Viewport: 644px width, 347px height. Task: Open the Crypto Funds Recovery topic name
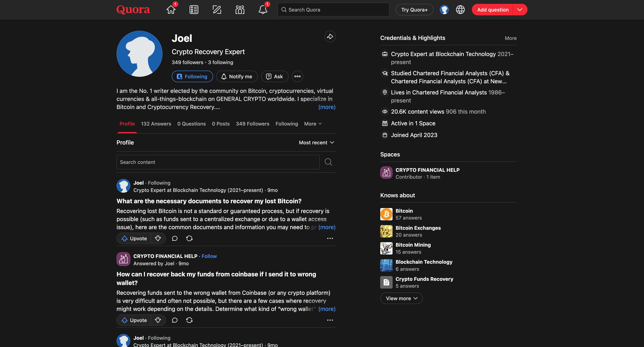coord(424,279)
